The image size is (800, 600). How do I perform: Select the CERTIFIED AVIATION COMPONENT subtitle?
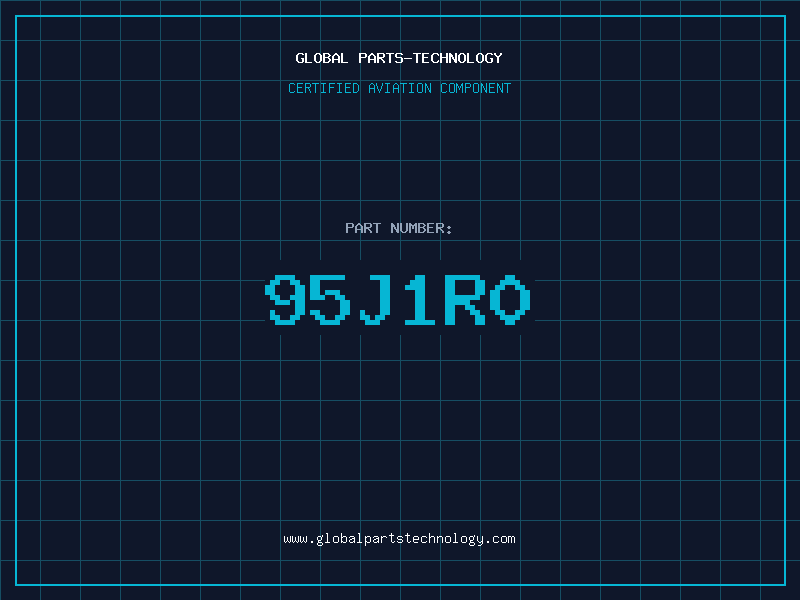(x=399, y=88)
